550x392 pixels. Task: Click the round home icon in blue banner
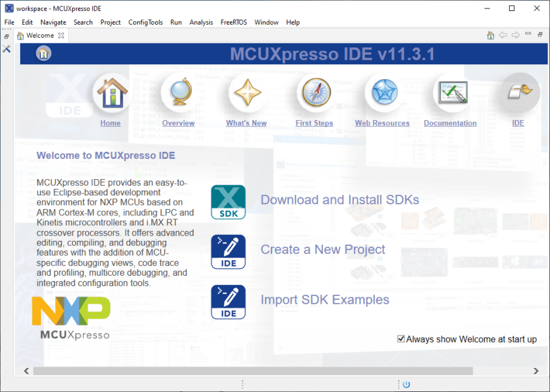click(x=44, y=54)
